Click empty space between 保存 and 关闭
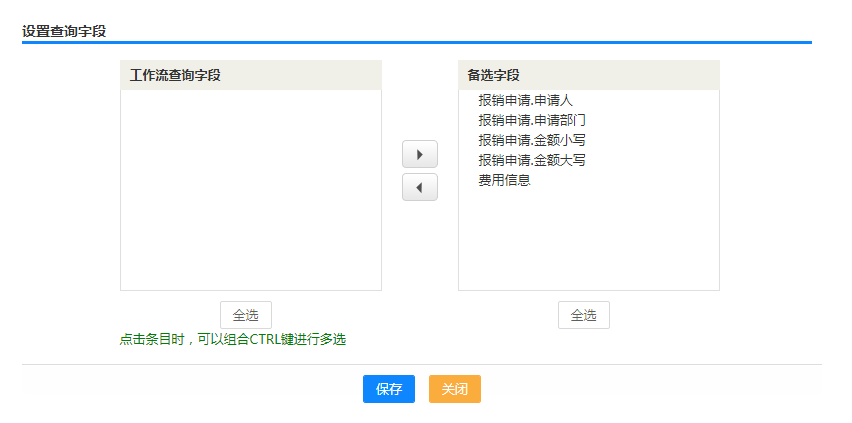Viewport: 852px width, 423px height. click(x=422, y=389)
